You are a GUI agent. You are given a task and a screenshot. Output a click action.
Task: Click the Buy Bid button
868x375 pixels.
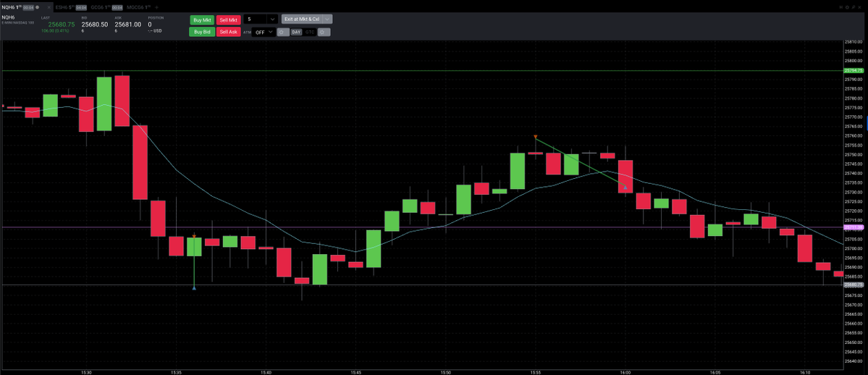201,32
